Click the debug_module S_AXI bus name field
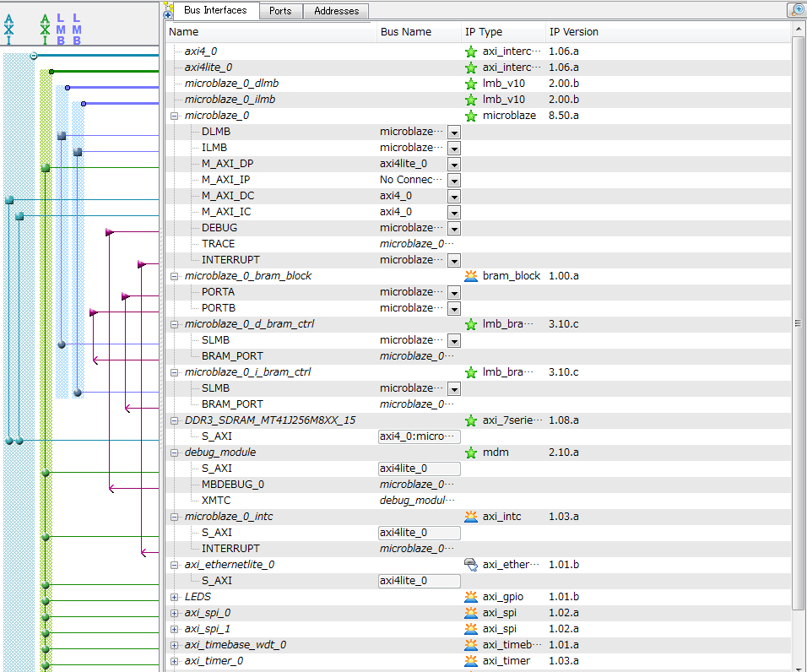The height and width of the screenshot is (672, 807). tap(420, 469)
